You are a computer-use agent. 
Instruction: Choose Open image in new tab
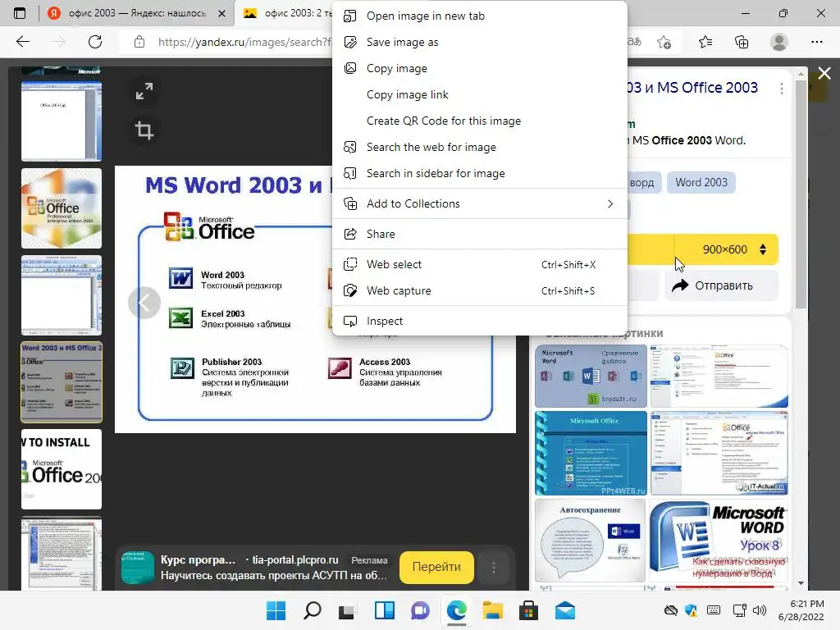(x=479, y=16)
